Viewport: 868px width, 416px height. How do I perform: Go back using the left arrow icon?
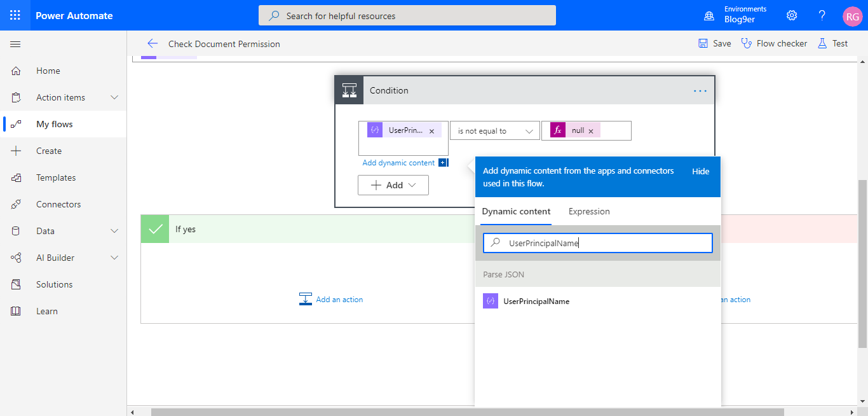[152, 43]
